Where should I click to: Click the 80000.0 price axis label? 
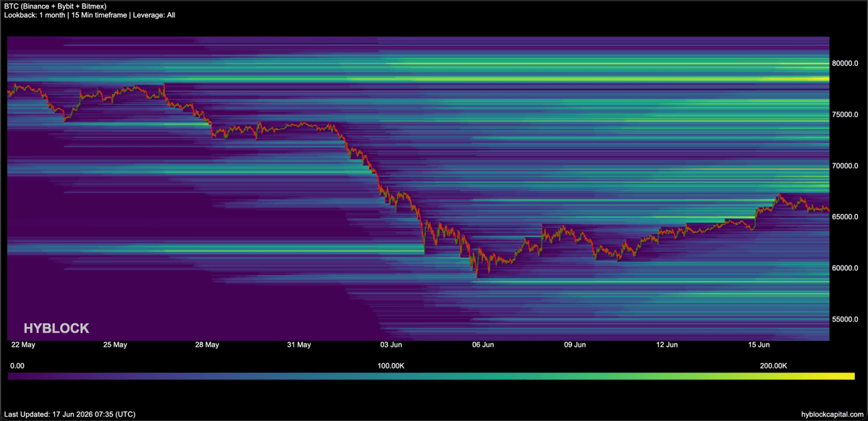point(845,64)
